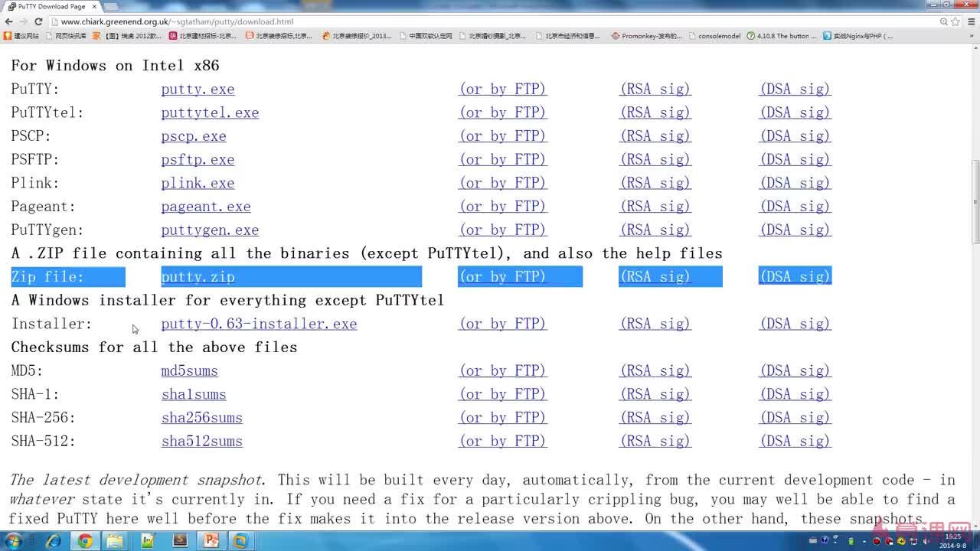The image size is (980, 551).
Task: Open the sha512sums link
Action: tap(201, 442)
